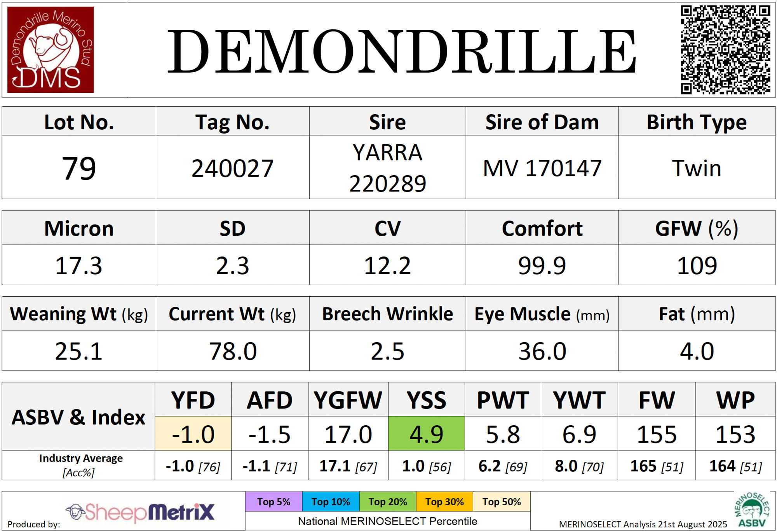Click the ASBV & Index row label
The width and height of the screenshot is (777, 532).
[78, 417]
